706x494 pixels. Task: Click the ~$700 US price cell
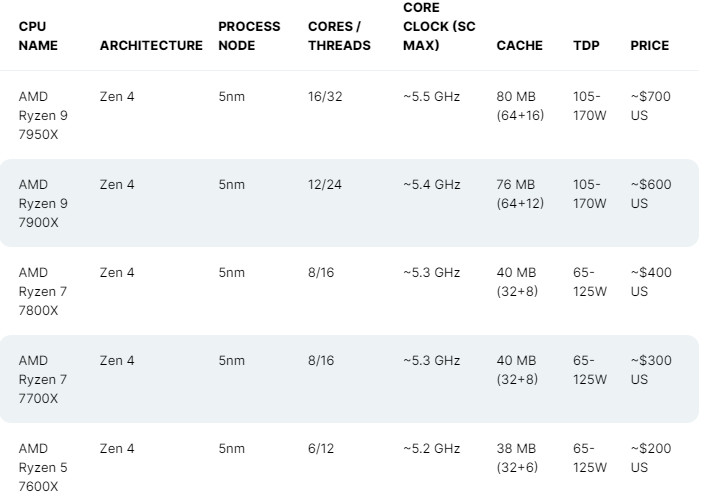[651, 106]
